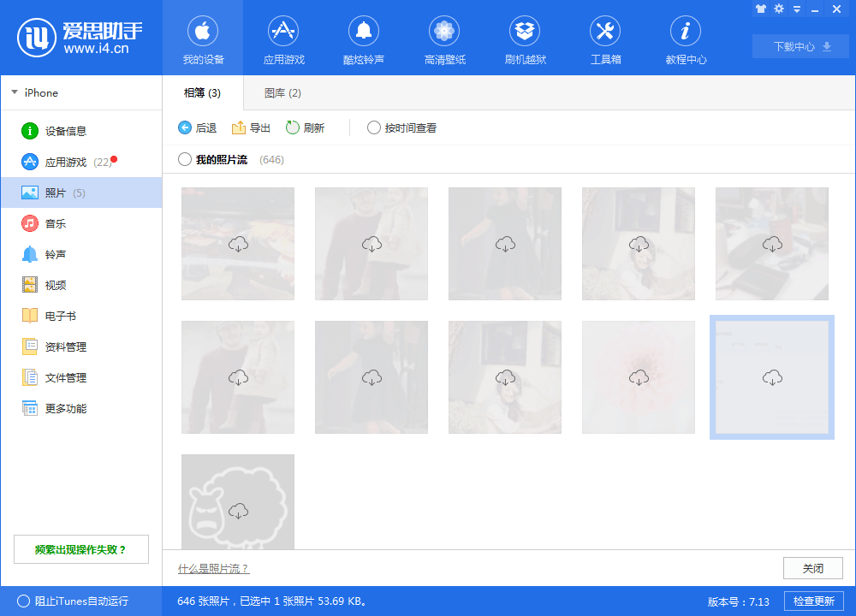
Task: Open the 教程中心 tutorial center
Action: tap(686, 39)
